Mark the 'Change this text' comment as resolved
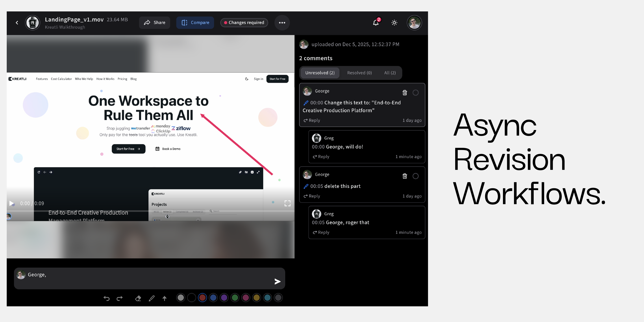The image size is (644, 322). tap(416, 93)
